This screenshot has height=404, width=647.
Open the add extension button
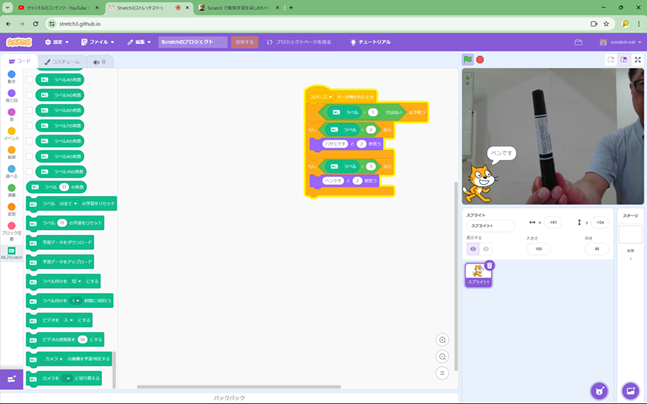point(12,380)
